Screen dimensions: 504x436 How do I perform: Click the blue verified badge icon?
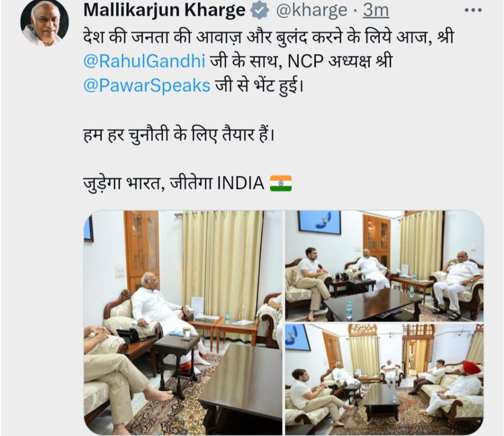tap(259, 10)
